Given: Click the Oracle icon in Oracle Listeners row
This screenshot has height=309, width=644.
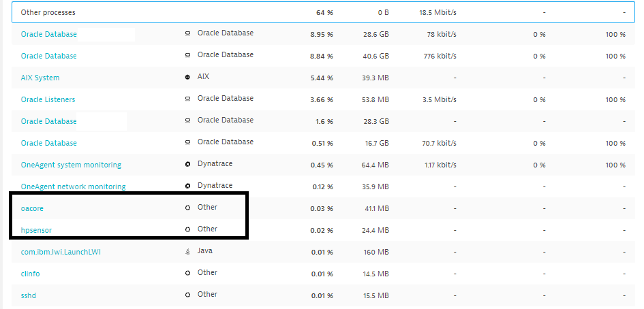Looking at the screenshot, I should 187,99.
